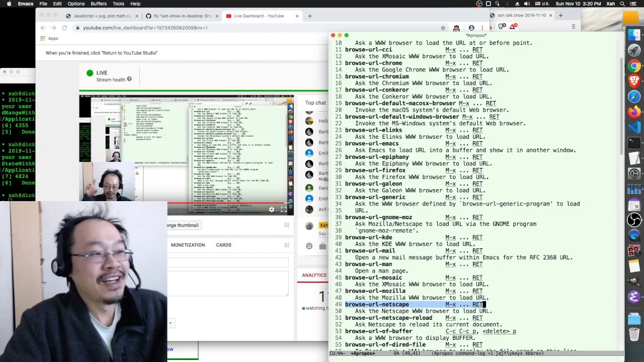The width and height of the screenshot is (644, 362).
Task: Open the Buffers menu in Emacs
Action: (x=99, y=4)
